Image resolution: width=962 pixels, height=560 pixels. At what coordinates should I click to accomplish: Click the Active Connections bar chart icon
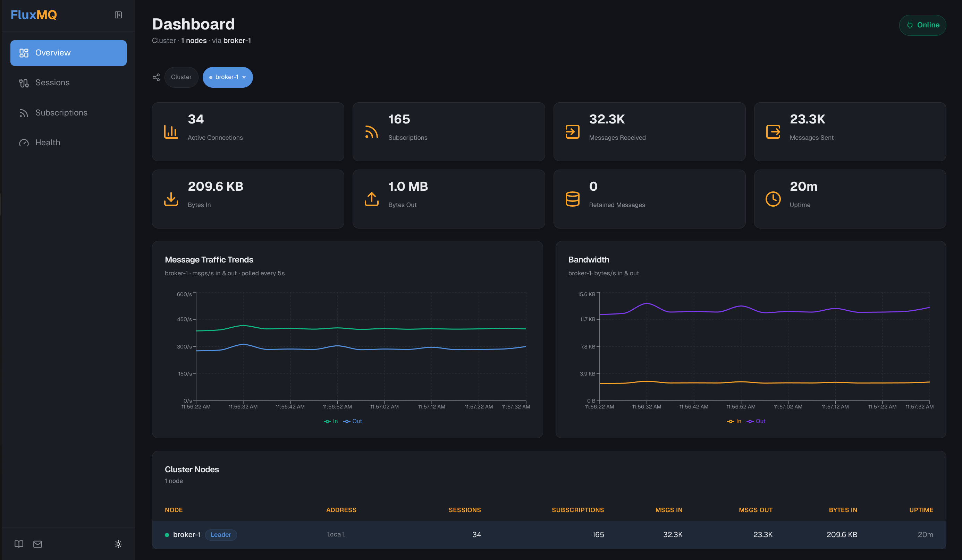pos(171,132)
